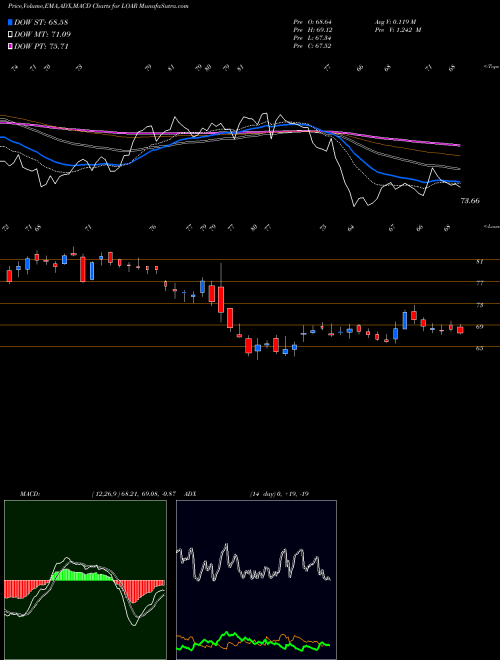The height and width of the screenshot is (660, 500).
Task: Click the Pre C: 67.52 close value
Action: 312,46
